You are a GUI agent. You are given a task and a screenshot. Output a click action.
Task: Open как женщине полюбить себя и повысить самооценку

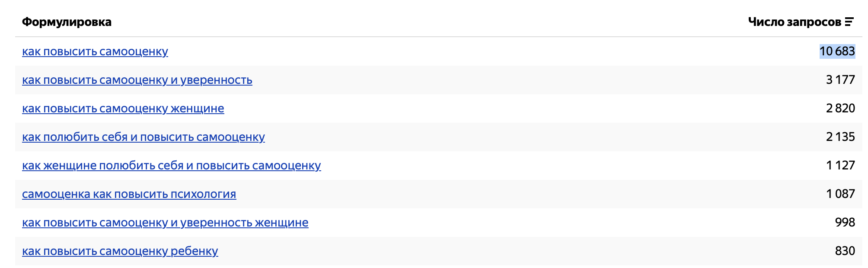pyautogui.click(x=172, y=166)
